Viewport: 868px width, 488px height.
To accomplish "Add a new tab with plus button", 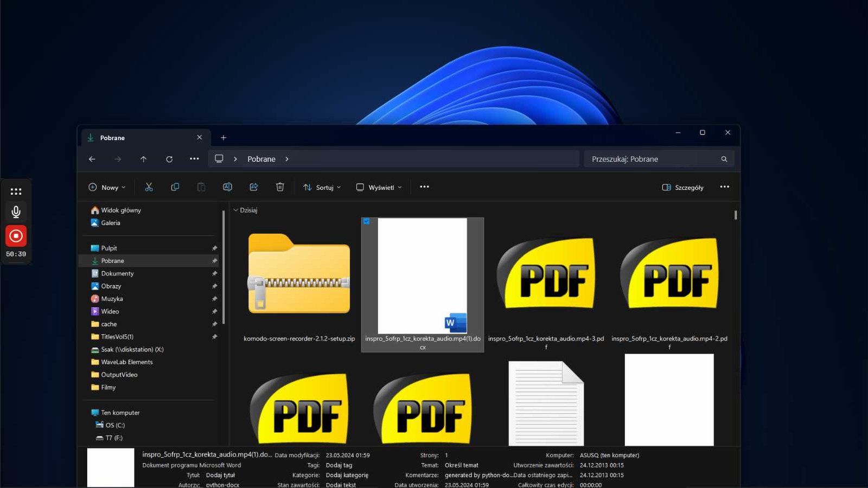I will [x=224, y=138].
